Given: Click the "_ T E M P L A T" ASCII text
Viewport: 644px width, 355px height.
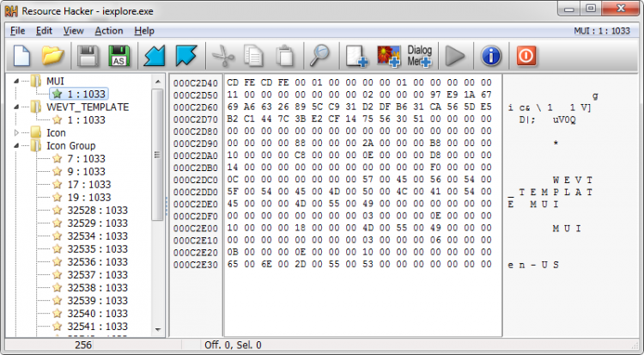Looking at the screenshot, I should coord(550,192).
